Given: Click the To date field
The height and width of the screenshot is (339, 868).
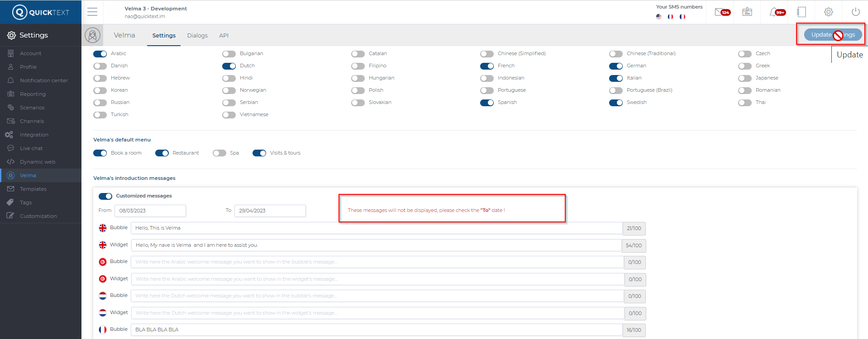Looking at the screenshot, I should coord(270,211).
